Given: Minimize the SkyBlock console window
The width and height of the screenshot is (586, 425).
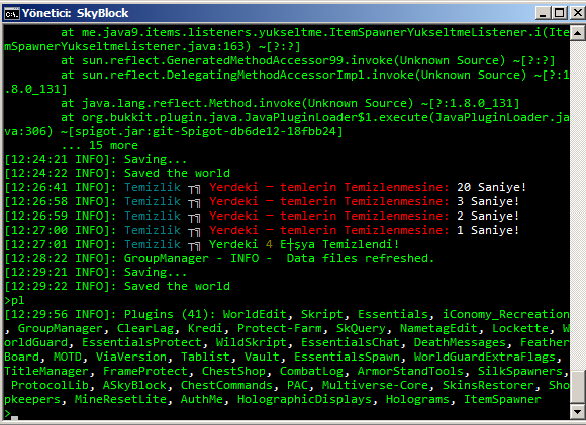Looking at the screenshot, I should coord(543,13).
